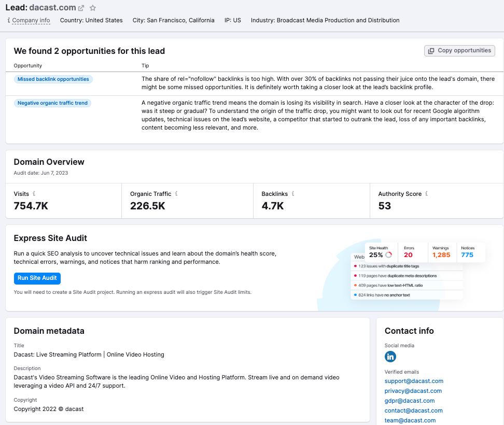
Task: Open the Company info link
Action: (31, 20)
